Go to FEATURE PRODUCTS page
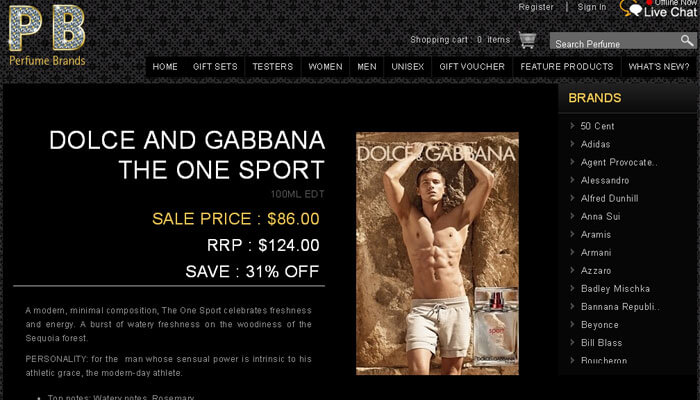This screenshot has height=400, width=700. pos(567,67)
